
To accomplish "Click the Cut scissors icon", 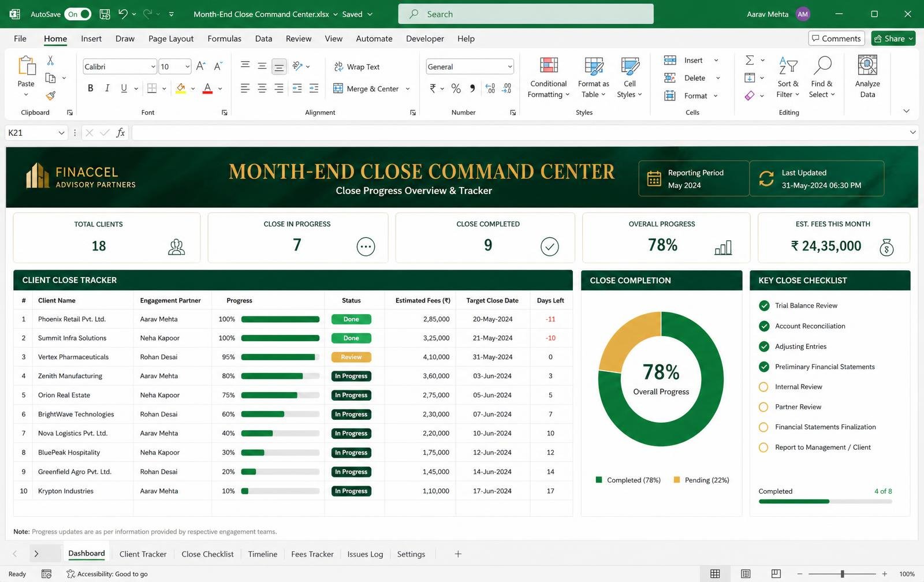I will tap(50, 60).
